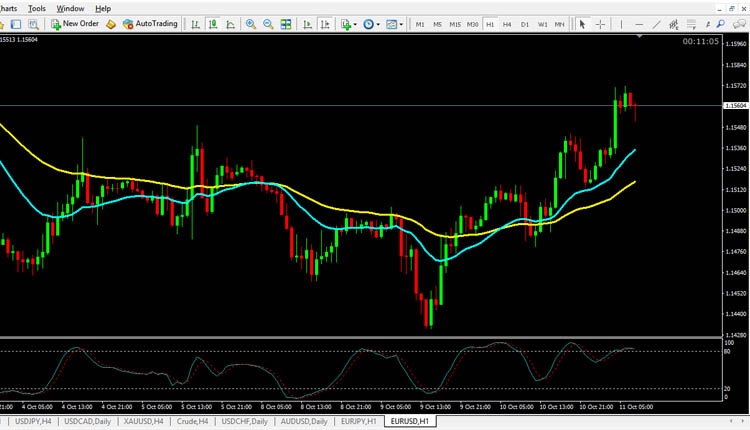Zoom out on the chart
This screenshot has width=750, height=430.
click(268, 24)
